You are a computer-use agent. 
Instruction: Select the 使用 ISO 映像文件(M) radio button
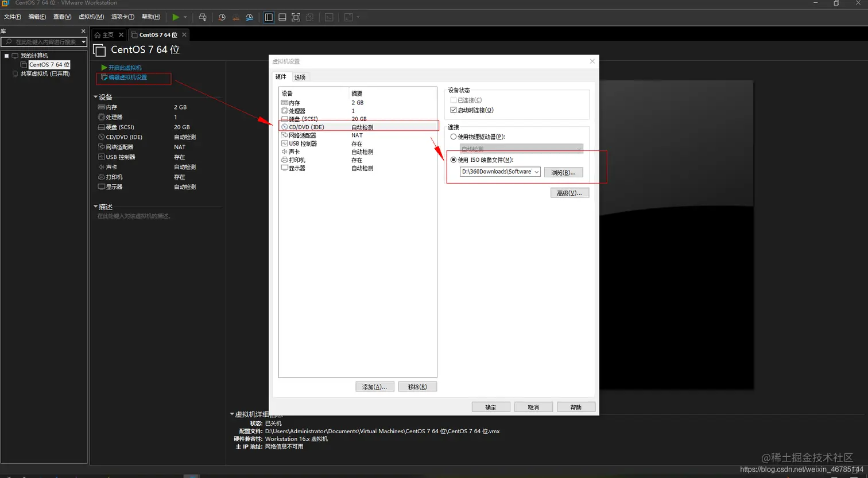pos(454,160)
